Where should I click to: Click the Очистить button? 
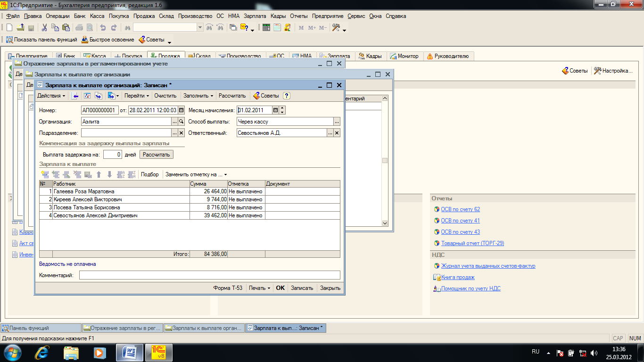[x=165, y=96]
